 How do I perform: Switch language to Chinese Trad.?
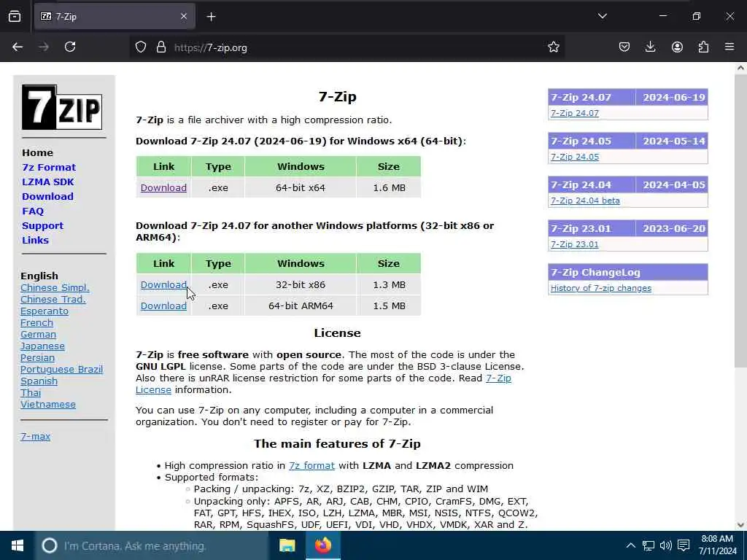coord(53,300)
